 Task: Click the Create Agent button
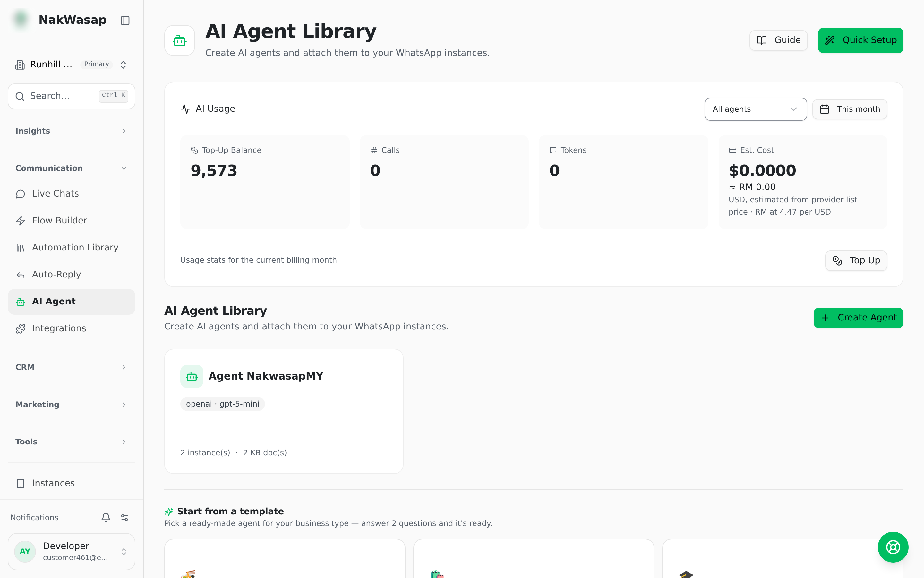pos(858,318)
